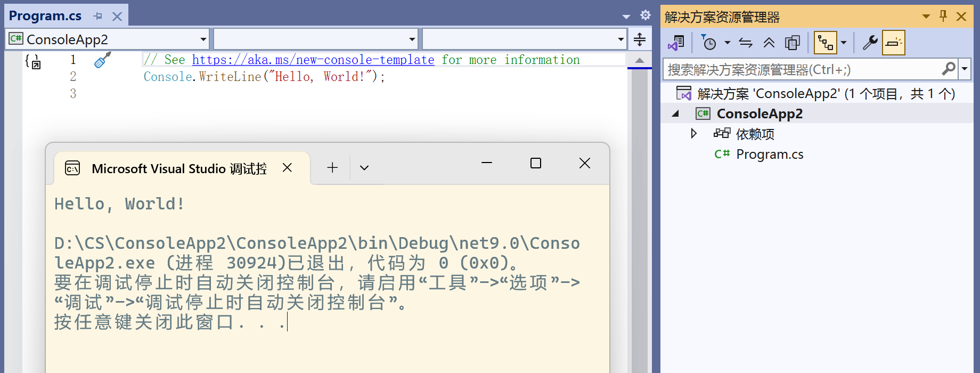Click line number 3 in the editor margin

[73, 94]
